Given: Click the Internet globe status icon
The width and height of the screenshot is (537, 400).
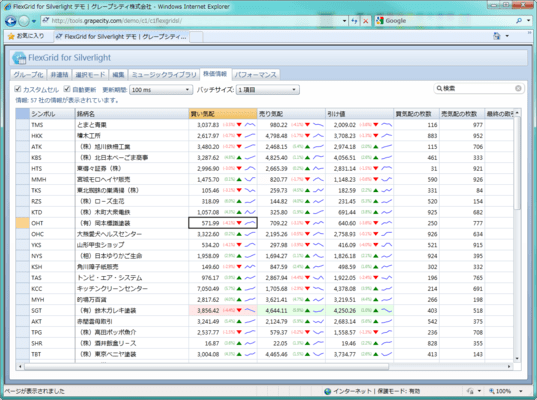Looking at the screenshot, I should tap(327, 391).
